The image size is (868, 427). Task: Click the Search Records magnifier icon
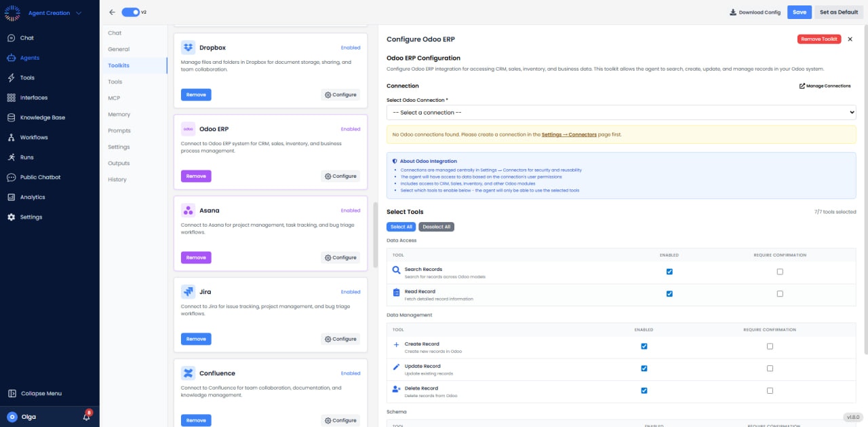pos(395,270)
